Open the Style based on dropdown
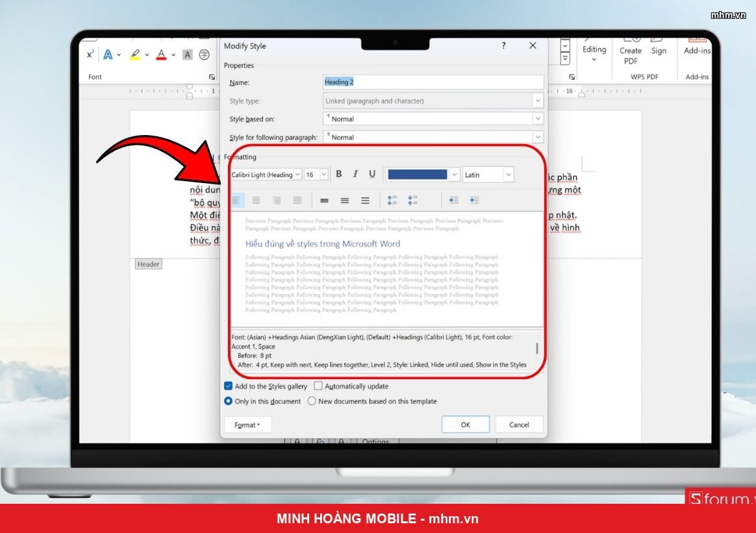The image size is (756, 533). pos(538,119)
